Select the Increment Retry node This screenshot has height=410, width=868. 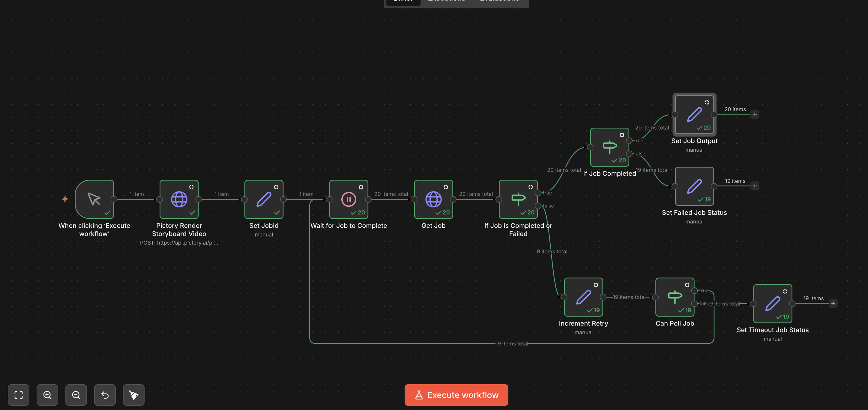583,297
